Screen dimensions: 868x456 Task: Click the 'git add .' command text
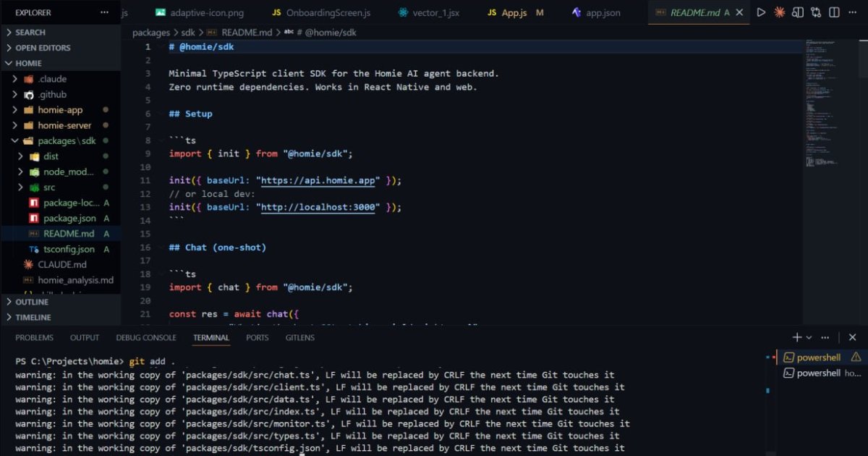153,361
